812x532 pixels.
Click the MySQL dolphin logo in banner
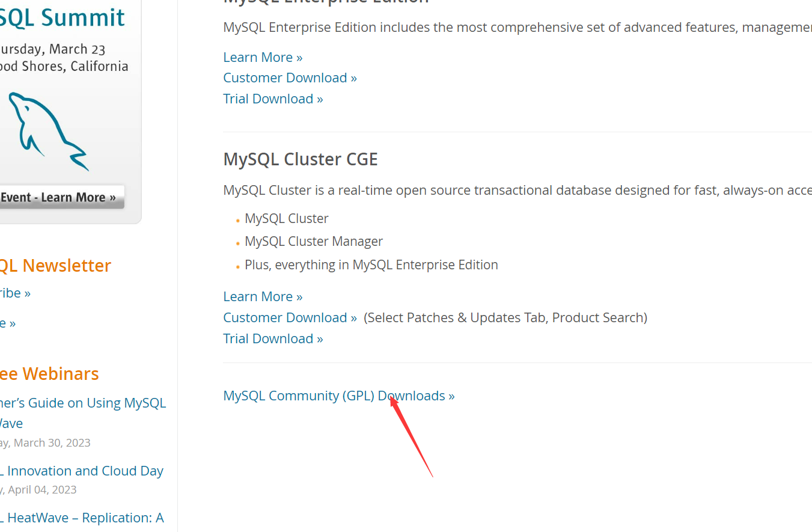tap(49, 131)
